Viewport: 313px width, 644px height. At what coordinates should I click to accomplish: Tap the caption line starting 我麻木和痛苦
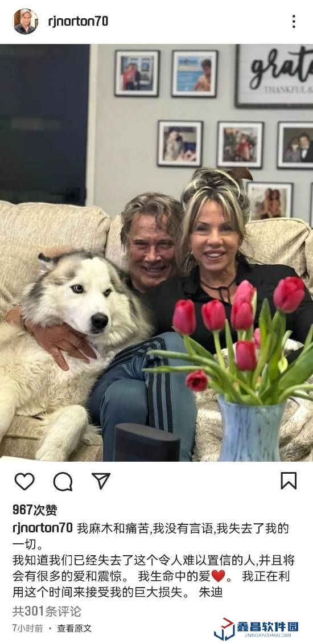tap(151, 537)
